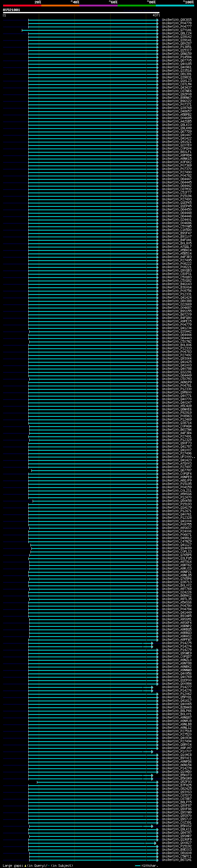Click hit label UniRef100_Q50K58
Screen dimensions: 197x868
click(177, 501)
